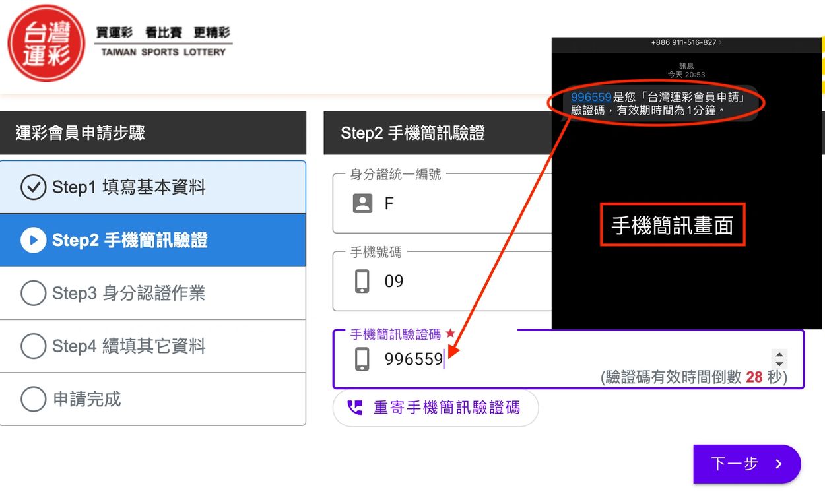Click the play arrow icon beside Step2 手機簡訊驗證
The image size is (825, 504).
33,240
